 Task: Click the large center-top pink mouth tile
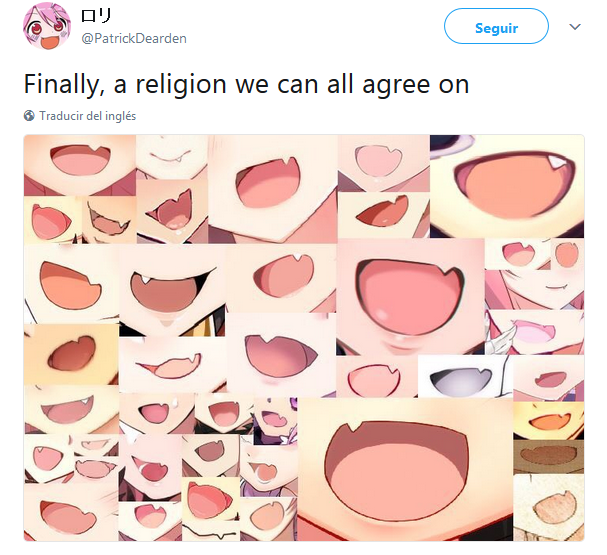pyautogui.click(x=273, y=189)
